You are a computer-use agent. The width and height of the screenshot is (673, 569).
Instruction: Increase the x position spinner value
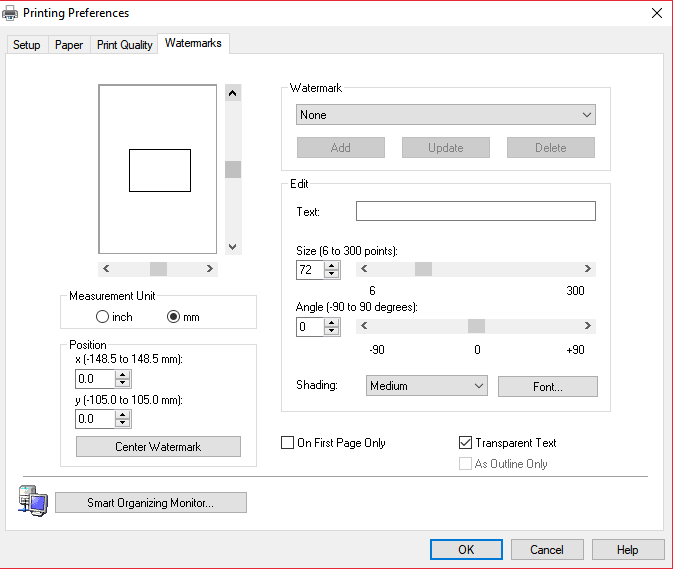pyautogui.click(x=123, y=374)
